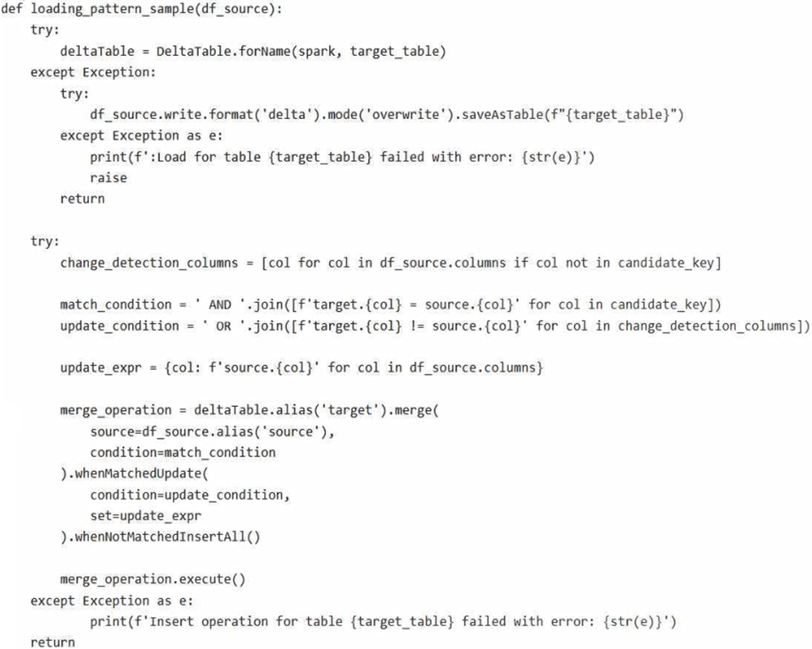Screen dimensions: 812x649
Task: Place the cursor on the 'except Exception:' line
Action: coord(93,72)
